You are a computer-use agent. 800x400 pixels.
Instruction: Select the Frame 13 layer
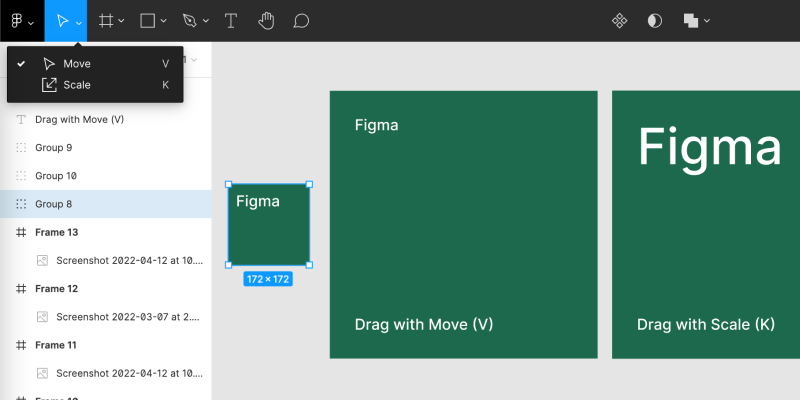point(106,232)
